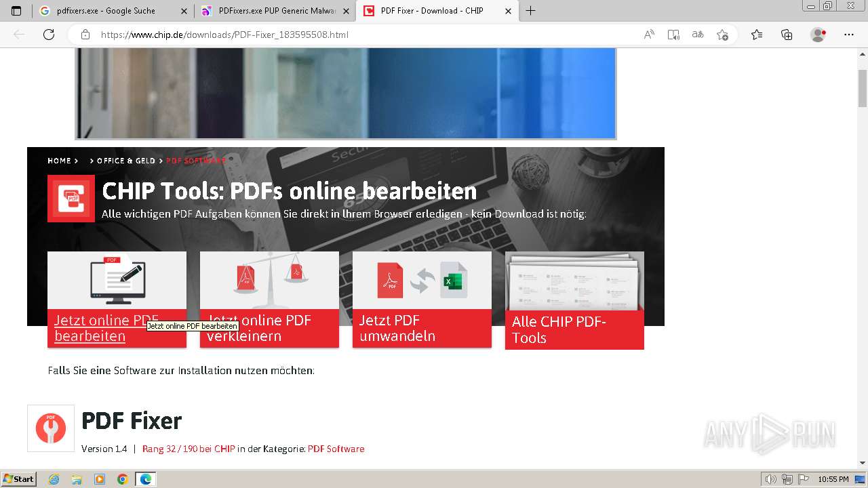Select the PDF Fixer - Download - CHIP tab
The image size is (868, 488).
(x=437, y=11)
